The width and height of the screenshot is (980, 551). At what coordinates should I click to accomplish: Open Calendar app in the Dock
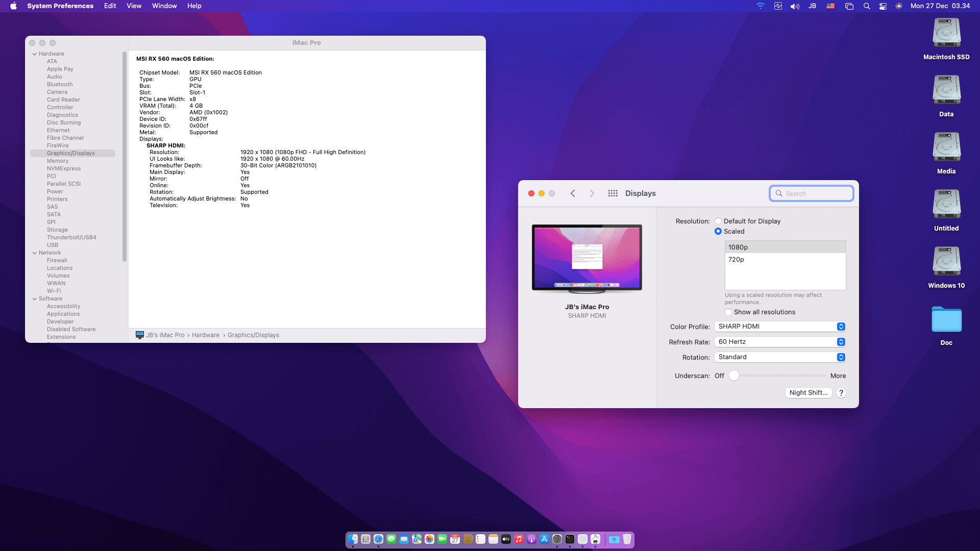tap(455, 539)
